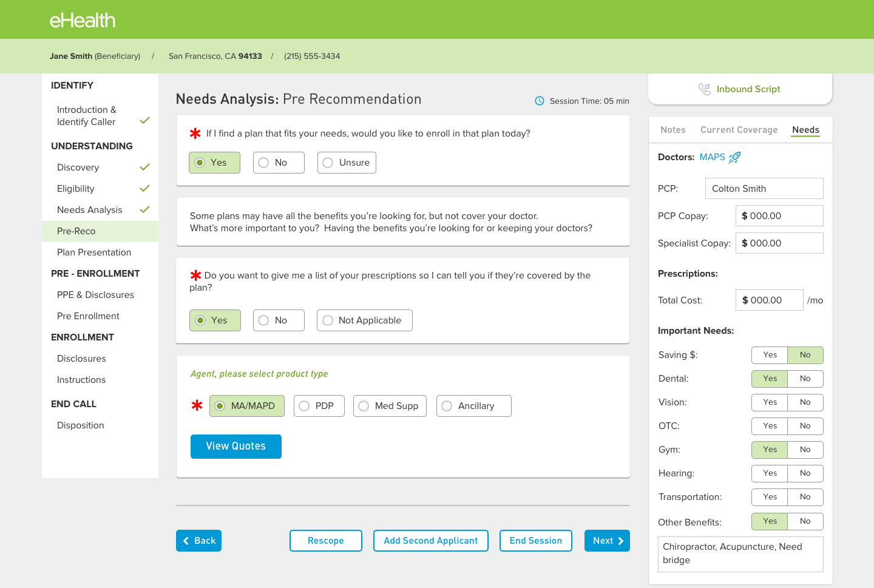Set Transportation need to No
This screenshot has width=874, height=588.
click(x=805, y=497)
